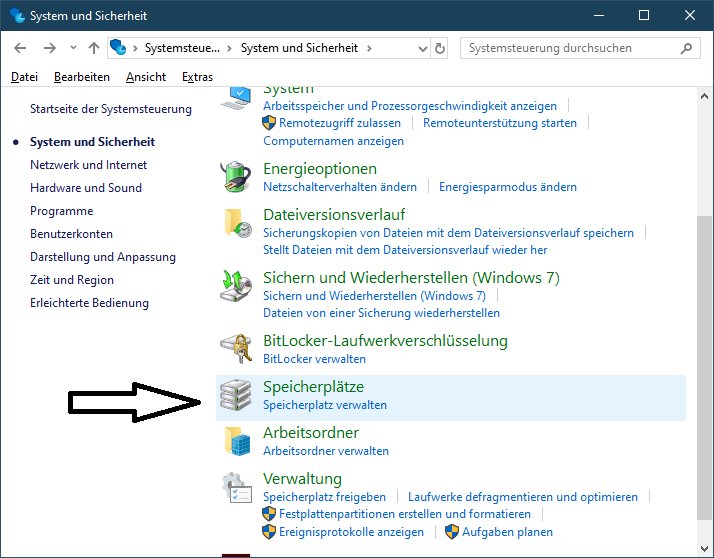Click Computernamen anzeigen link
The image size is (714, 558).
[333, 141]
